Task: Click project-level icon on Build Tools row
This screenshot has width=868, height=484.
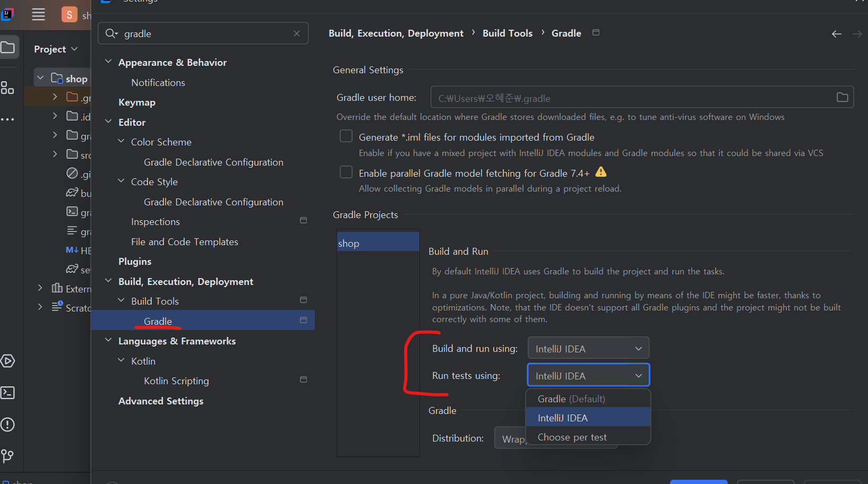Action: (304, 300)
